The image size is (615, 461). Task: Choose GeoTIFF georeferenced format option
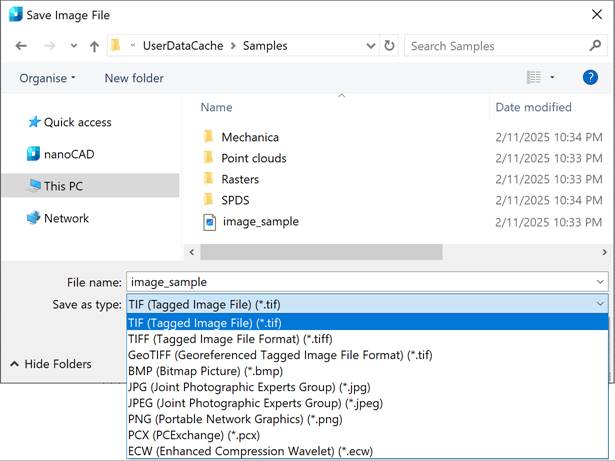pyautogui.click(x=368, y=355)
